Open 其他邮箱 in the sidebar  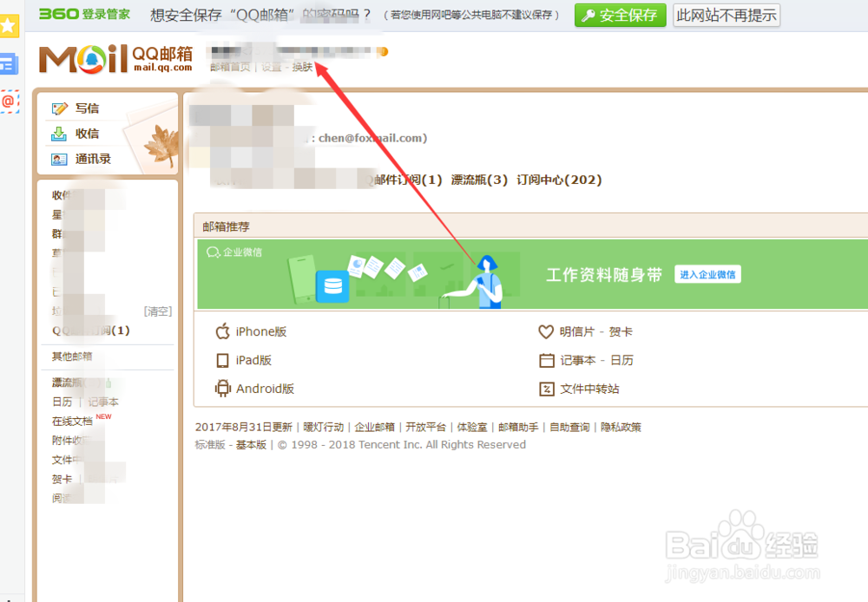pos(72,357)
